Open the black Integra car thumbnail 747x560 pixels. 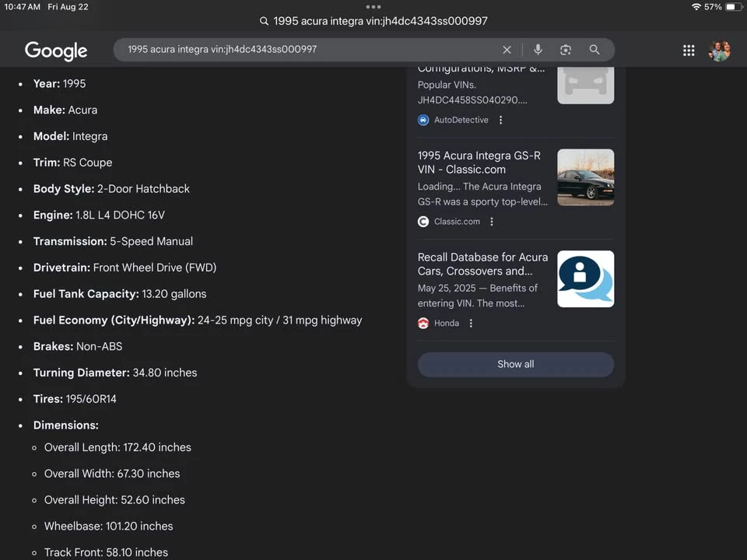pos(585,177)
